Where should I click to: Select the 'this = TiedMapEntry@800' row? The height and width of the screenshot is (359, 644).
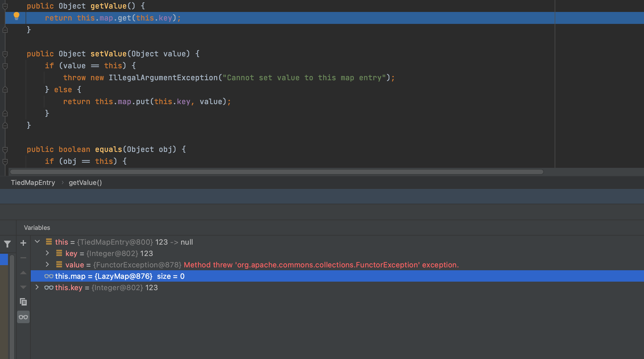coord(337,242)
